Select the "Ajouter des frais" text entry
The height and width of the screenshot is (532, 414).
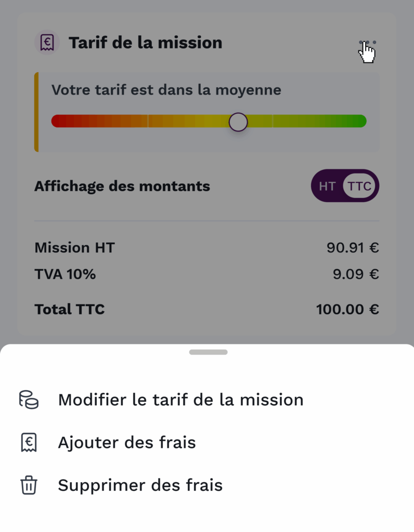127,443
